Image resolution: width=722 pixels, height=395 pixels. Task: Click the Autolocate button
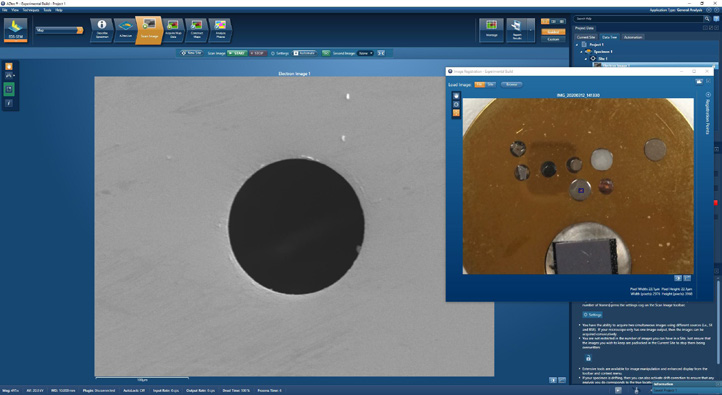click(x=305, y=53)
